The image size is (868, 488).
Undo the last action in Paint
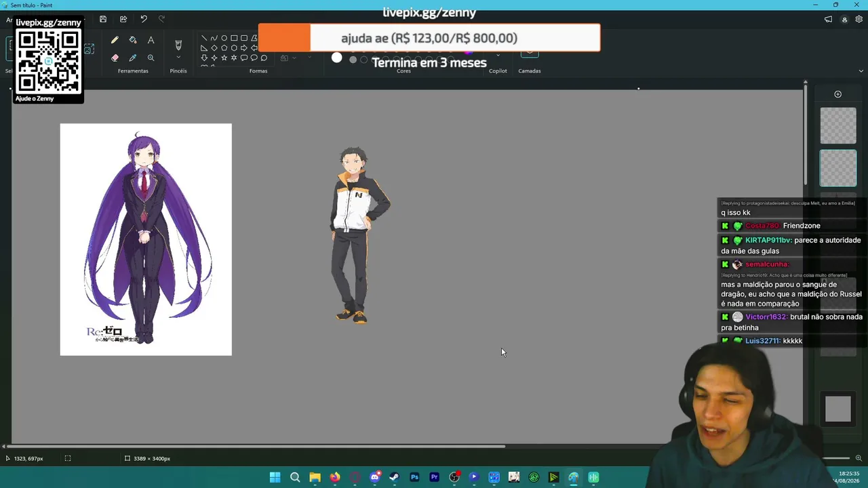tap(144, 19)
